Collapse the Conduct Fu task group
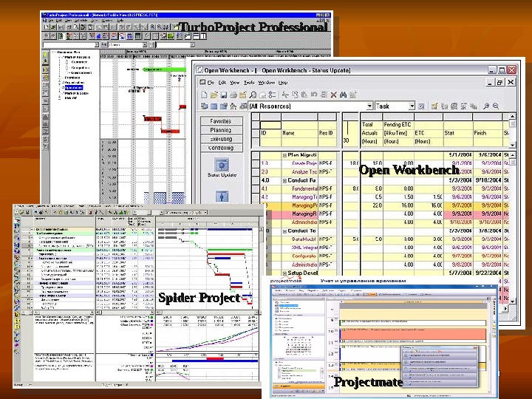 (x=284, y=181)
